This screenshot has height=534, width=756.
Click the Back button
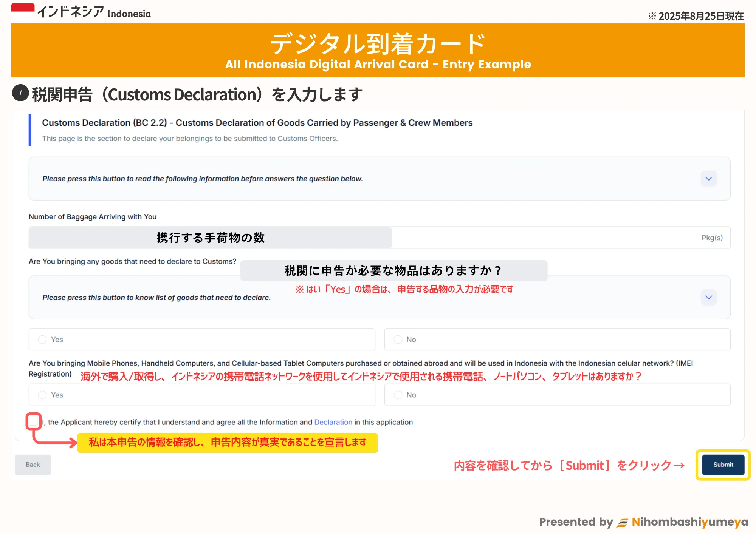pos(33,465)
